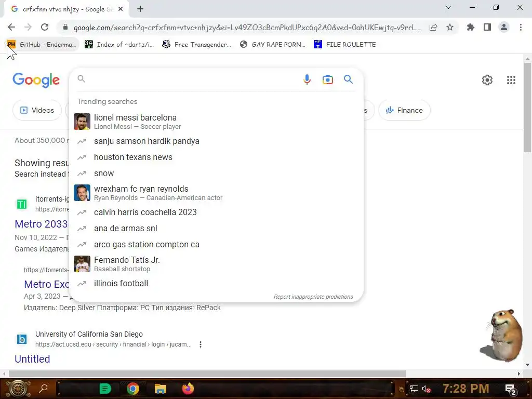Open the Chrome profile avatar

(x=504, y=27)
